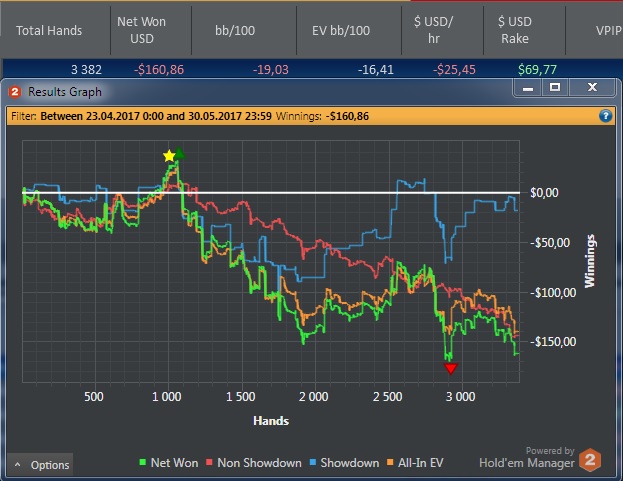Click the green triangle high-point marker
Viewport: 623px width, 481px height.
[x=180, y=153]
